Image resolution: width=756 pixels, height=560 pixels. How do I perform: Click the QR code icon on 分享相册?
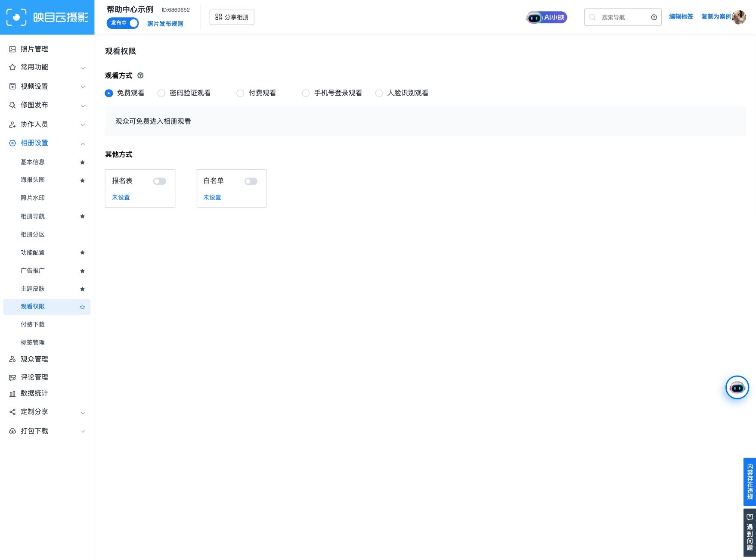pos(218,17)
